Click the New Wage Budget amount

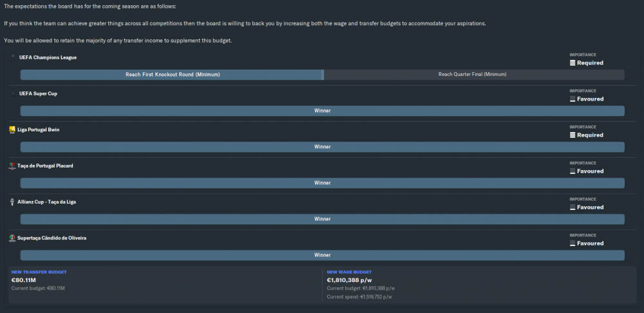tap(350, 280)
